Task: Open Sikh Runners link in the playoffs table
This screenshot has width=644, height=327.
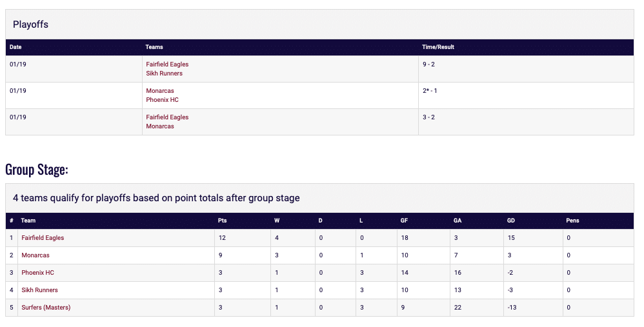Action: (x=164, y=74)
